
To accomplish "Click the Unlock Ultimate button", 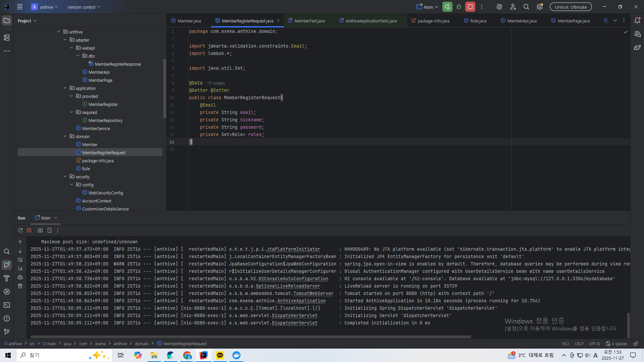I will 571,7.
